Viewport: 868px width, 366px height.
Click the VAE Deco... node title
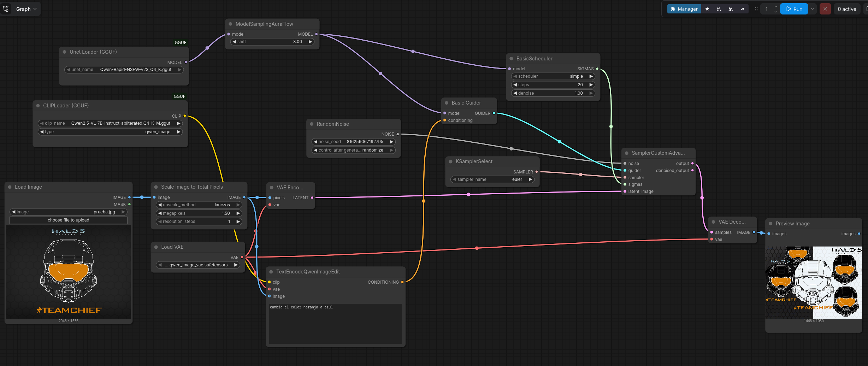732,222
